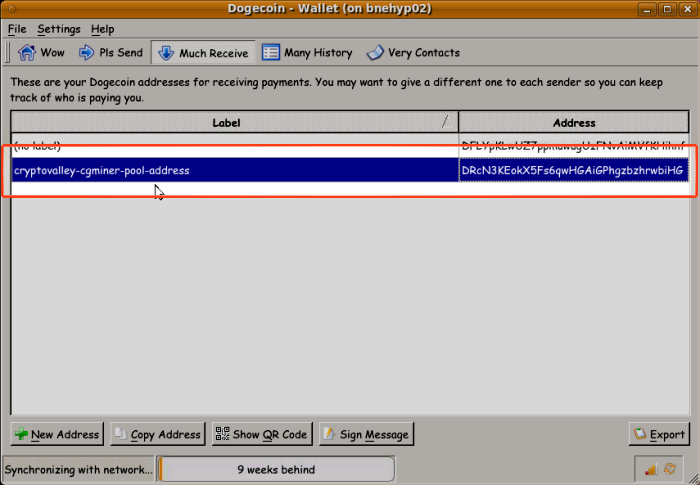Open the Very Contacts tab
Image resolution: width=700 pixels, height=485 pixels.
coord(413,53)
